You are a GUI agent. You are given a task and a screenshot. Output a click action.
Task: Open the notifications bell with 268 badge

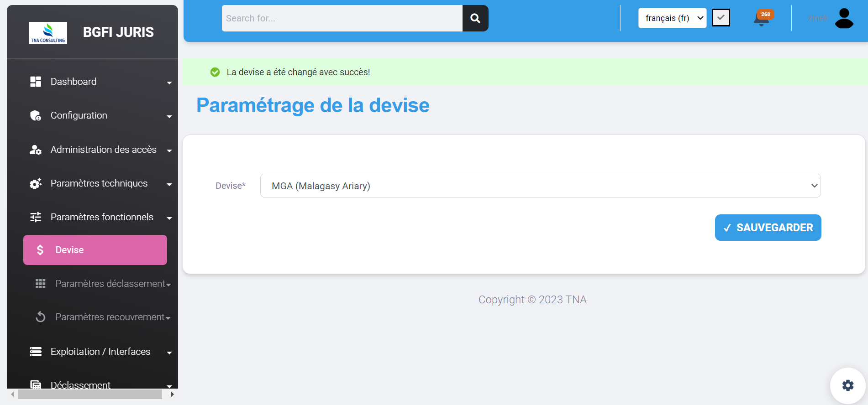click(761, 19)
